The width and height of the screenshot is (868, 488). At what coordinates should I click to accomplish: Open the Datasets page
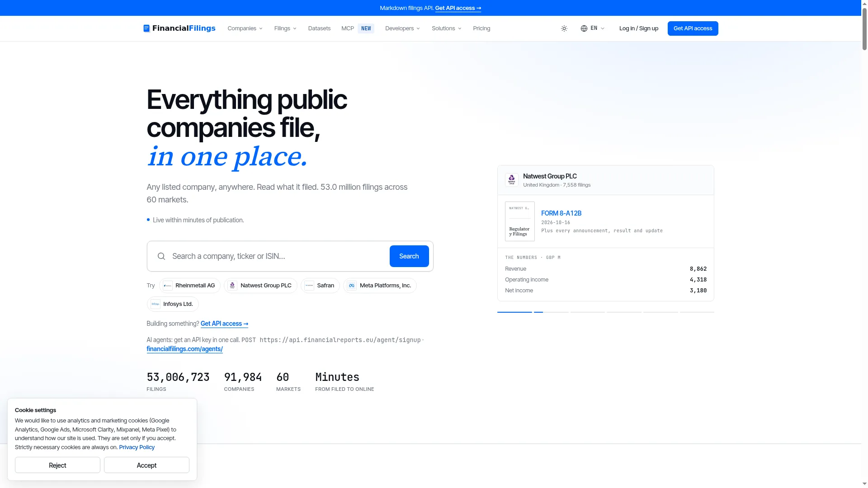(319, 28)
